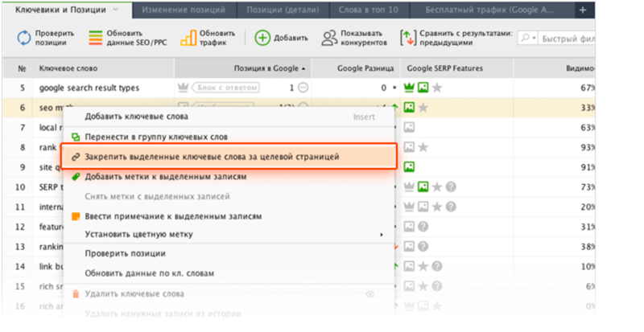Viewport: 644px width, 332px height.
Task: Click the image icon in row 13
Action: 409,246
